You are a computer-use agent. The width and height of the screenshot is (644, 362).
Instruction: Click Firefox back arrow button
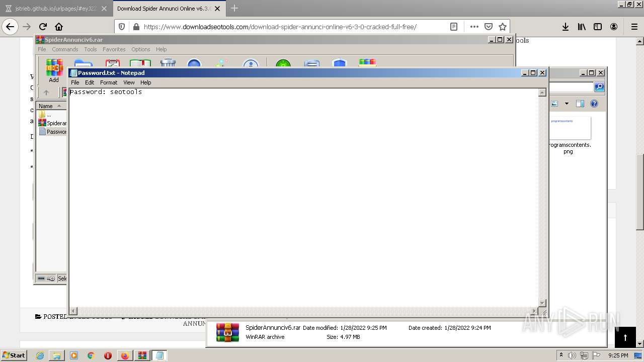[10, 27]
